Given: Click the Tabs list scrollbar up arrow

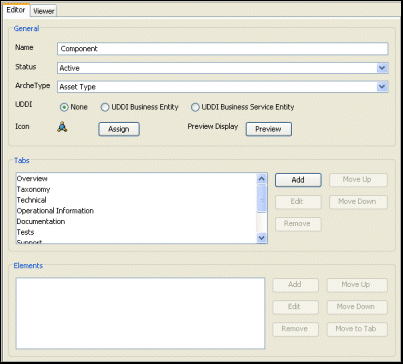Looking at the screenshot, I should 262,179.
